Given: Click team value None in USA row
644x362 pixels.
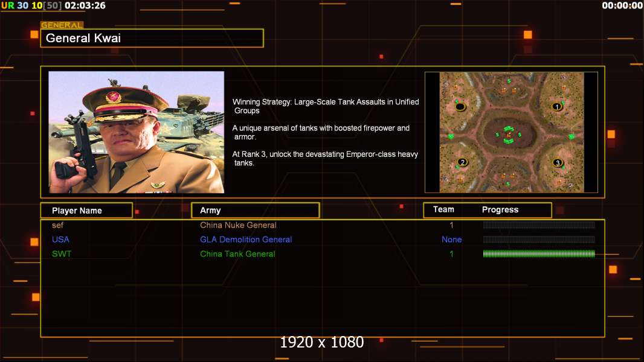Looking at the screenshot, I should click(451, 240).
